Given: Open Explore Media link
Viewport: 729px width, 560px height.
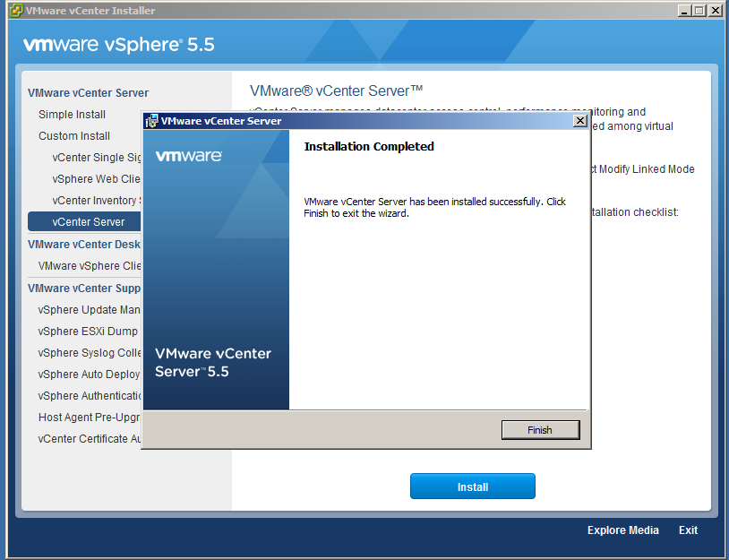Looking at the screenshot, I should (622, 530).
